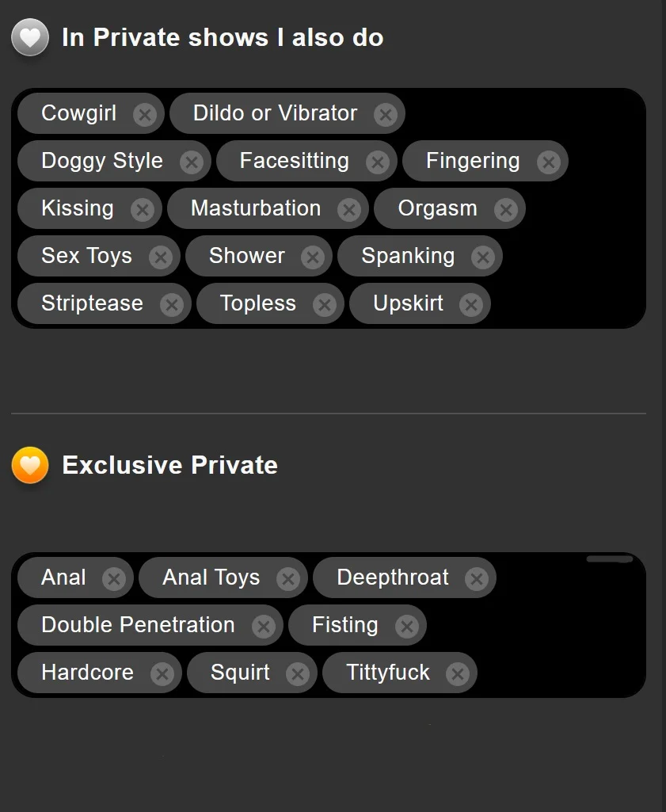
Task: Click the orange heart icon
Action: (30, 465)
